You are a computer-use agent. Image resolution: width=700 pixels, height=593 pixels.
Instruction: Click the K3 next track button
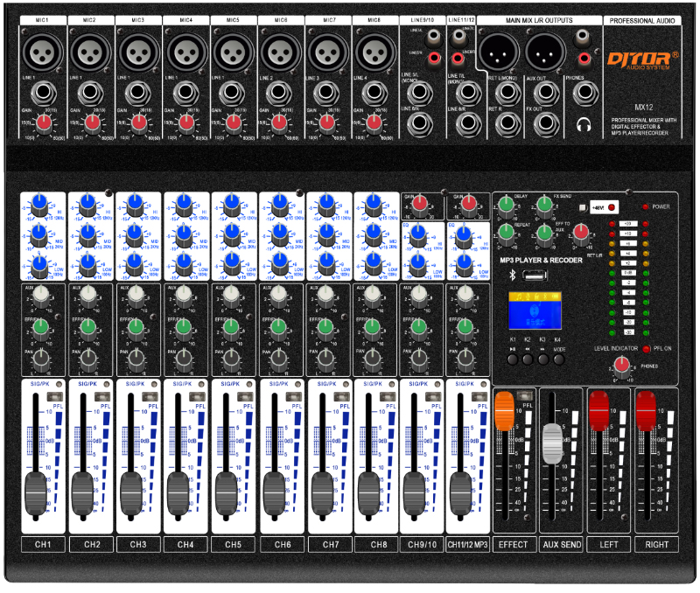[543, 359]
